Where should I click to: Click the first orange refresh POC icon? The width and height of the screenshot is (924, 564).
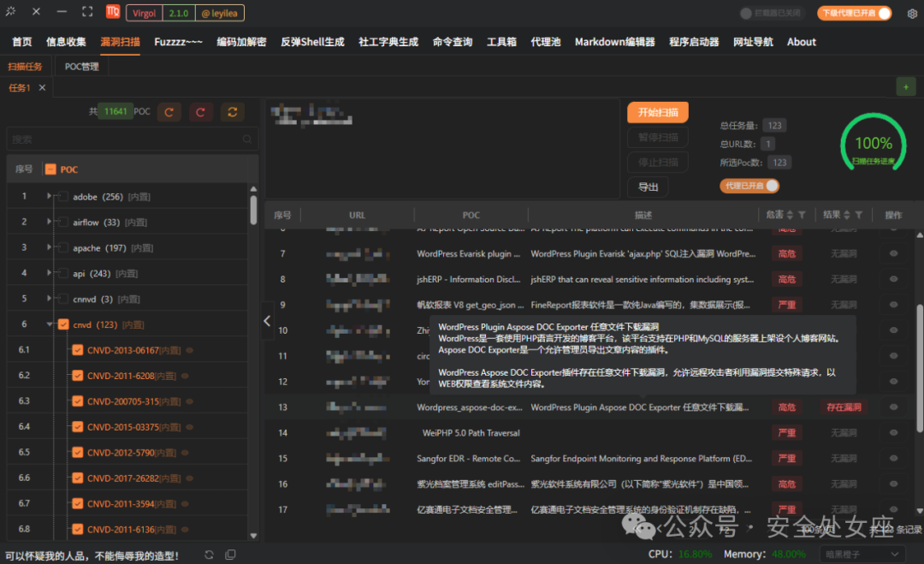(169, 112)
